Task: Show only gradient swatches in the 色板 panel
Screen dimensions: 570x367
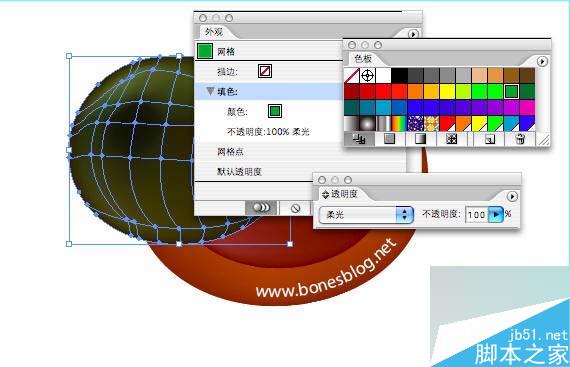Action: pyautogui.click(x=421, y=139)
